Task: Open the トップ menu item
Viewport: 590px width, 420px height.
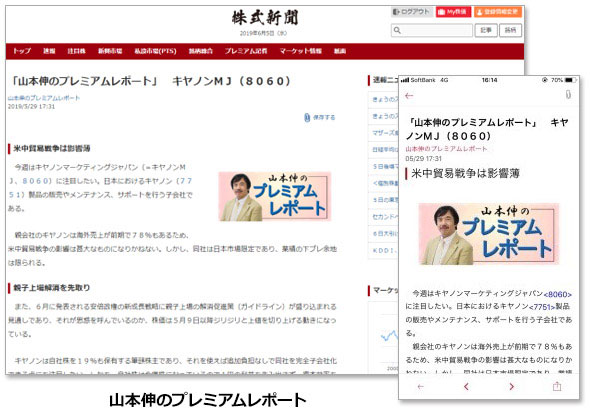Action: click(x=21, y=51)
